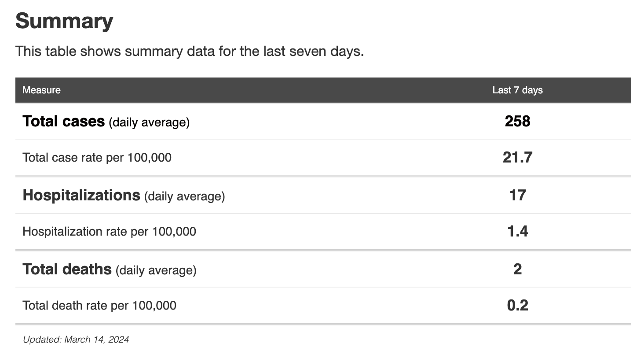The height and width of the screenshot is (362, 644).
Task: Click the 0.2 death rate value
Action: coord(517,306)
